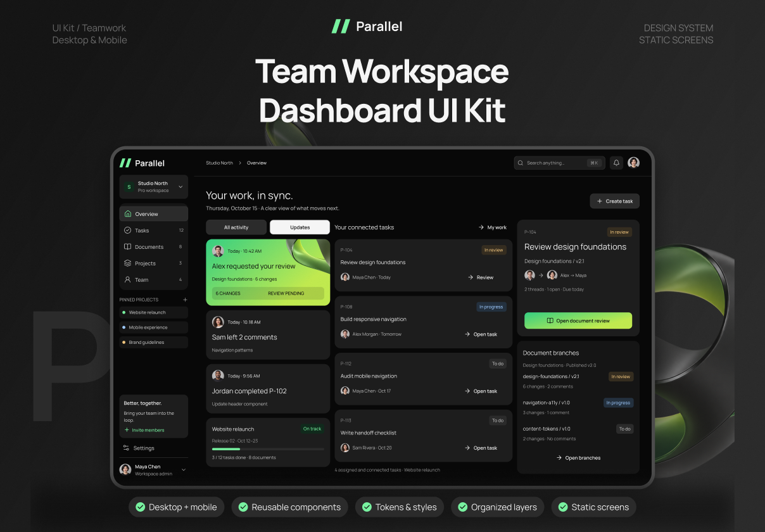
Task: Click the 6 CHANGES label
Action: (x=228, y=293)
